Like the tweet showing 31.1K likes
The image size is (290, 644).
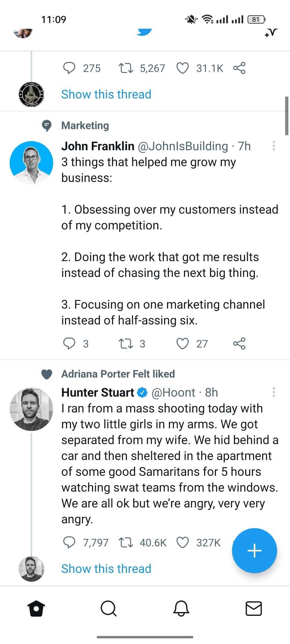click(x=184, y=68)
